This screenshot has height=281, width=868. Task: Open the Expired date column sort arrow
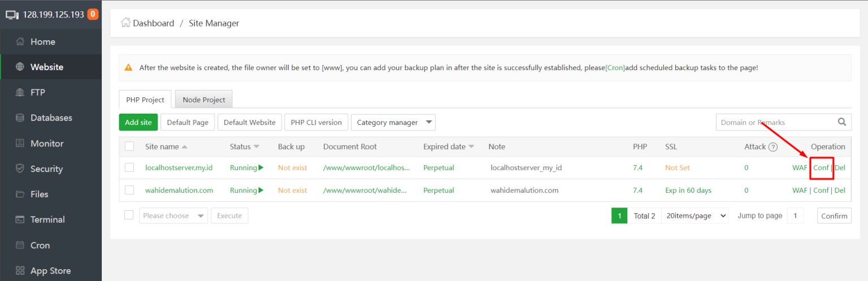[471, 147]
